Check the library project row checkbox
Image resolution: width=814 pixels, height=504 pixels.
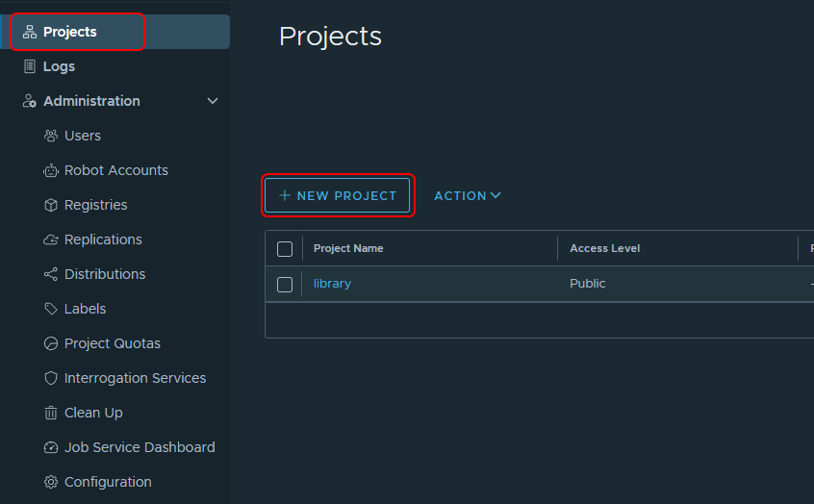pos(285,284)
